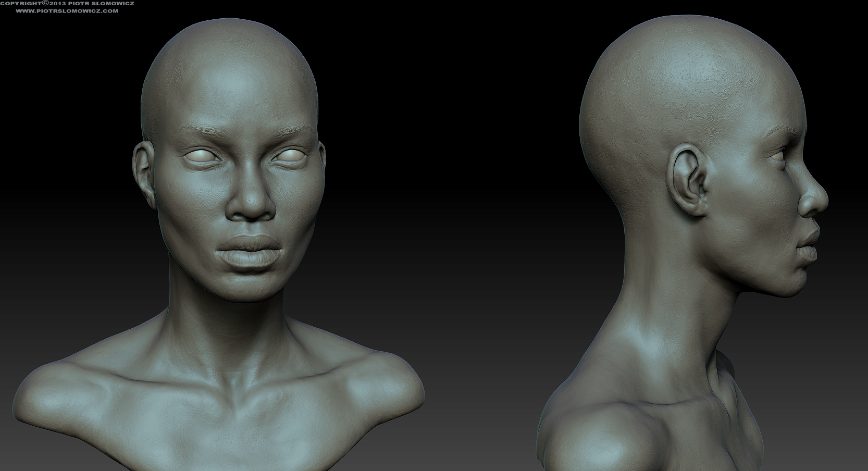Viewport: 868px width, 471px height.
Task: Click the www.piotrslomowicz.com URL text
Action: click(x=66, y=10)
